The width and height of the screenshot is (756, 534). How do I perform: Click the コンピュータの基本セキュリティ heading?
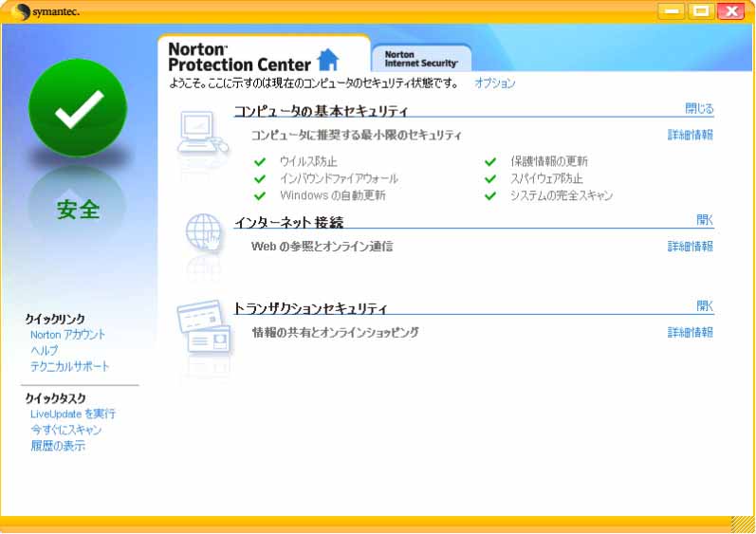322,111
